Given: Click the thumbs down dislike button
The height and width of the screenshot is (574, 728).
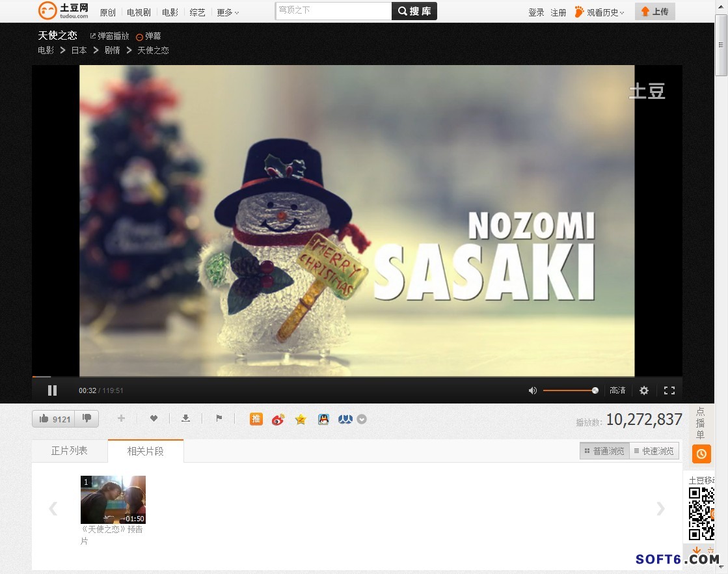Looking at the screenshot, I should pyautogui.click(x=87, y=418).
